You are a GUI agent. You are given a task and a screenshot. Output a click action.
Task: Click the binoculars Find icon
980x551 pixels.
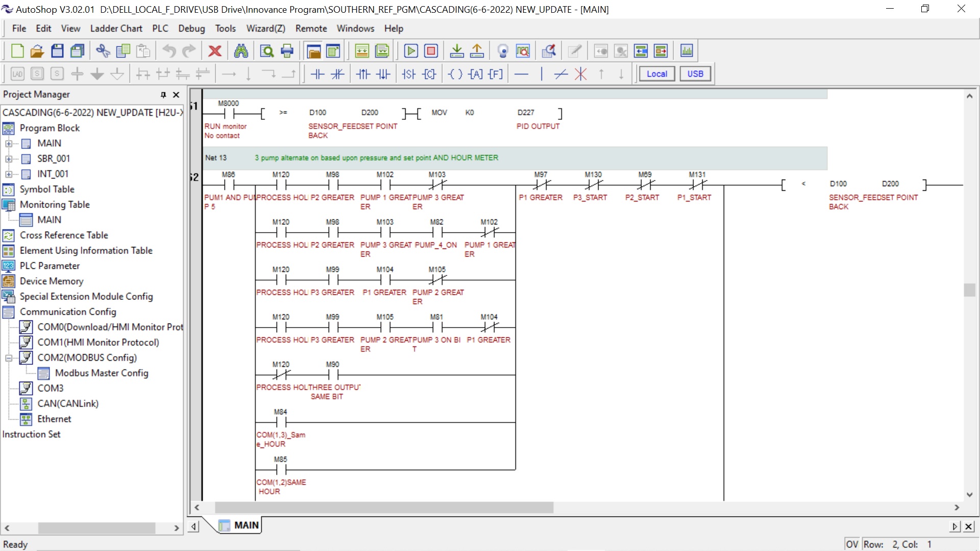pos(241,51)
